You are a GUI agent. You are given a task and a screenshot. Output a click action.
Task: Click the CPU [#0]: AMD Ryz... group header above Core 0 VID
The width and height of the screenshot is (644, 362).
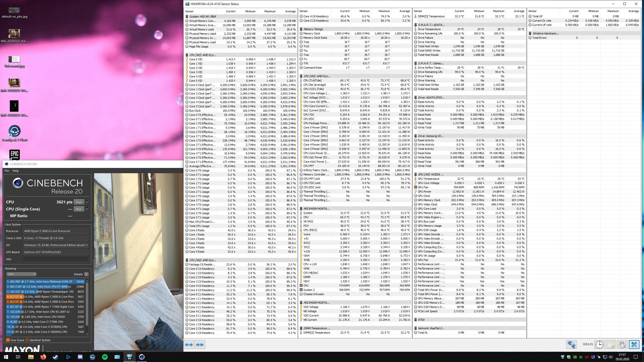coord(241,55)
